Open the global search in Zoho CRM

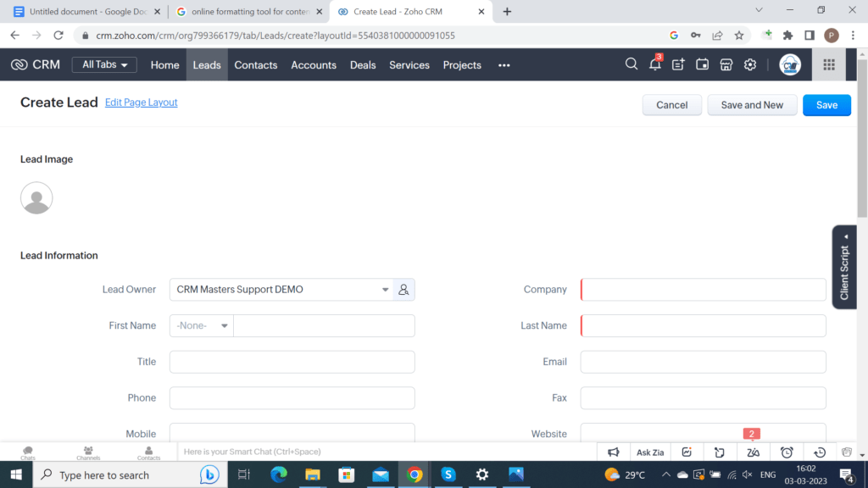click(x=632, y=64)
